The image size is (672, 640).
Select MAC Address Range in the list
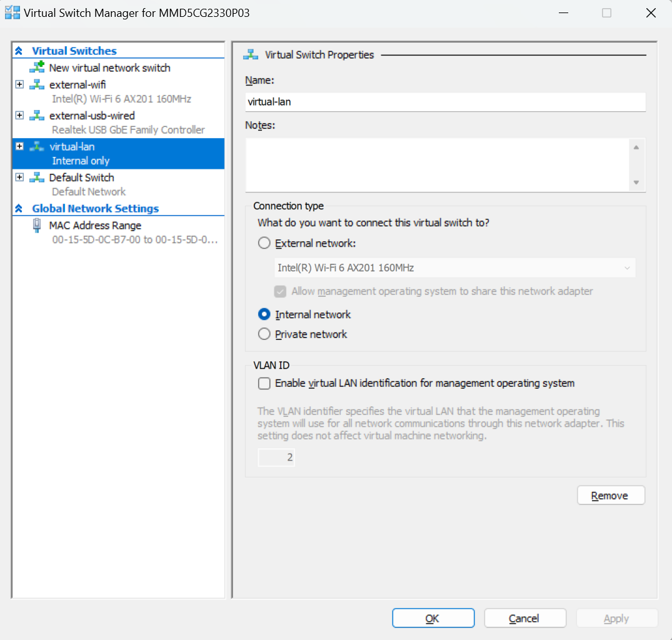click(x=95, y=226)
